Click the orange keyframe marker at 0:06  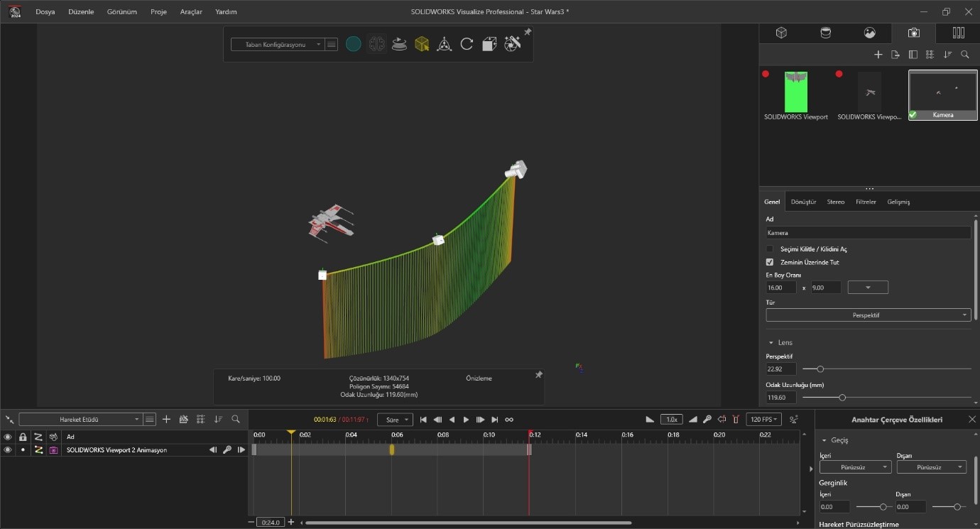(391, 449)
